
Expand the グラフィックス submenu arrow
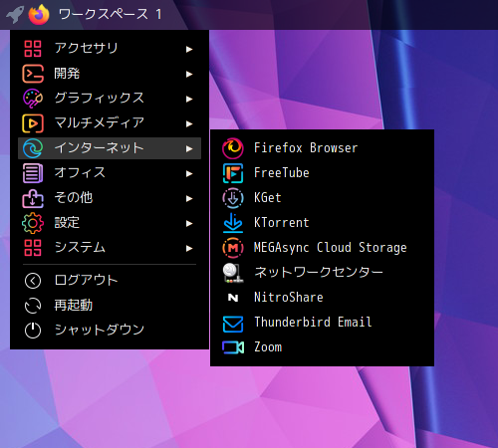click(x=189, y=99)
